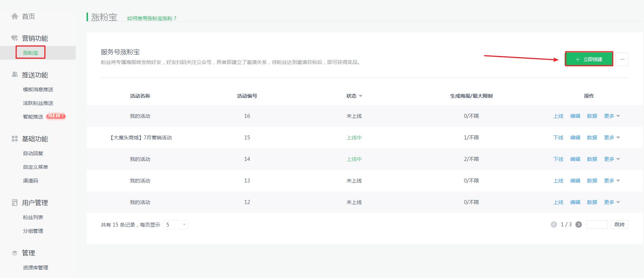Click the 跳转 button
Image resolution: width=644 pixels, height=278 pixels.
click(620, 224)
